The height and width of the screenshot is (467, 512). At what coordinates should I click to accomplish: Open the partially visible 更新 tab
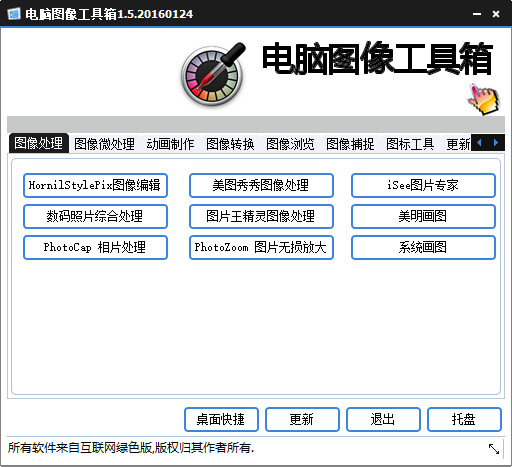pyautogui.click(x=458, y=144)
